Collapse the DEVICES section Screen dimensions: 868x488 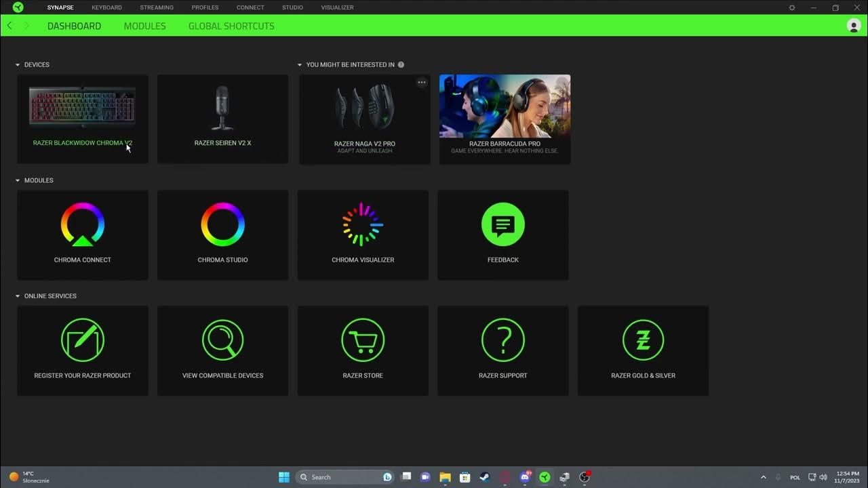tap(18, 64)
